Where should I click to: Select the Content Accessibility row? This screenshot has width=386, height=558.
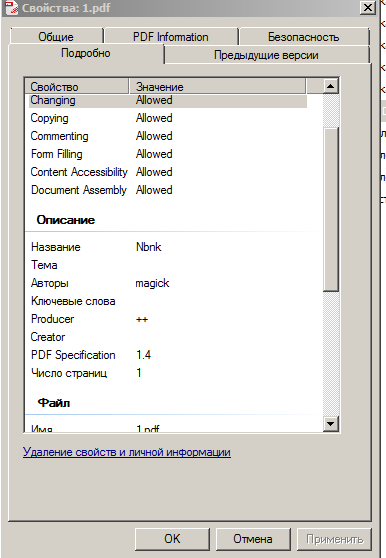pyautogui.click(x=168, y=172)
